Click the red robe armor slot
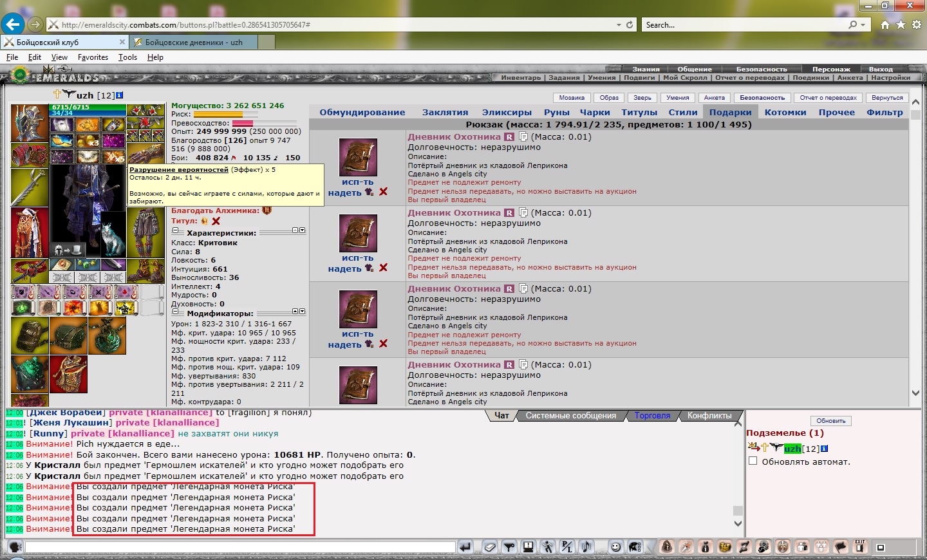The height and width of the screenshot is (560, 927). pyautogui.click(x=30, y=232)
